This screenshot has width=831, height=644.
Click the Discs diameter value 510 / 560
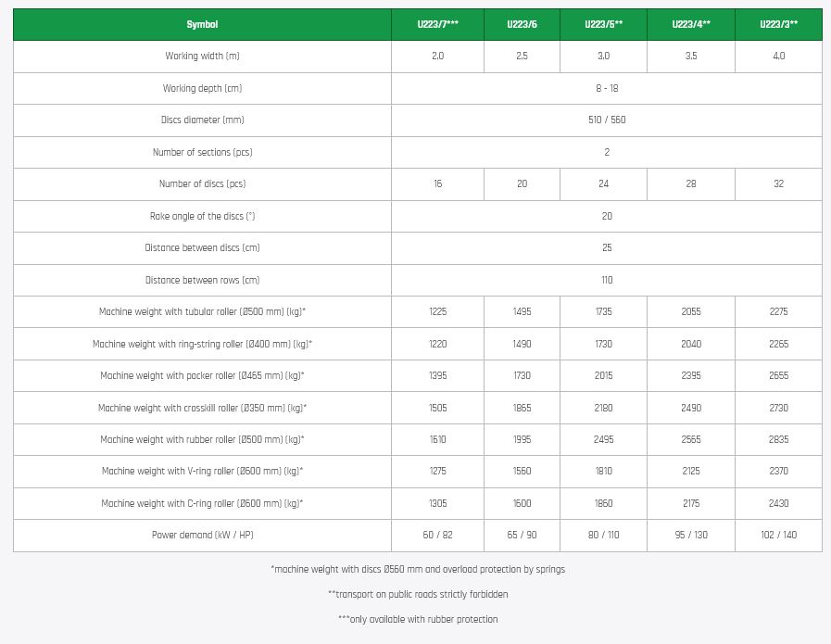pos(607,120)
